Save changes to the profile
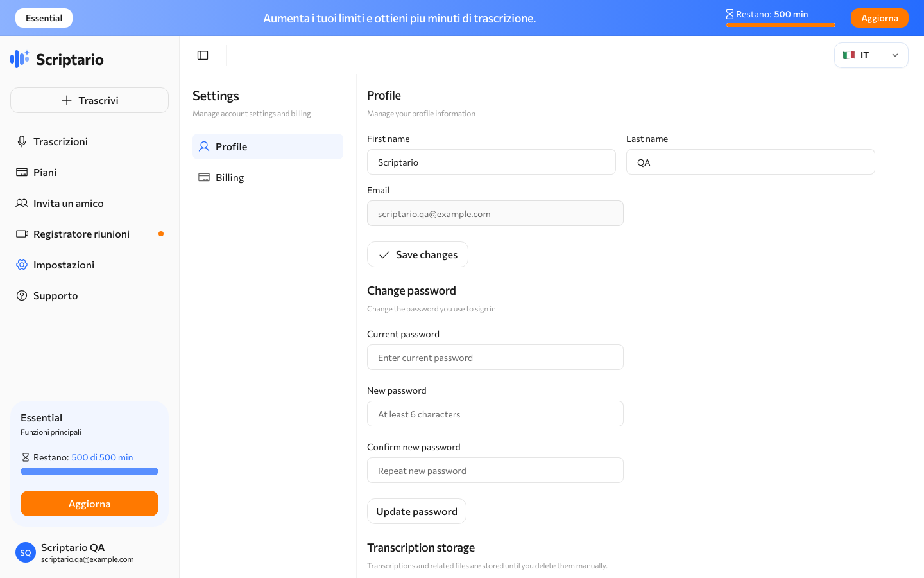 pyautogui.click(x=418, y=254)
